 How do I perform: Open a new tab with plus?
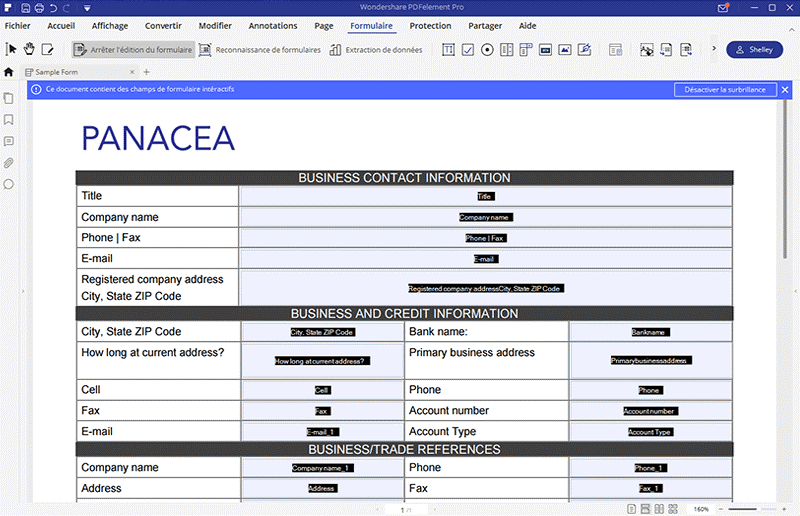[x=146, y=72]
